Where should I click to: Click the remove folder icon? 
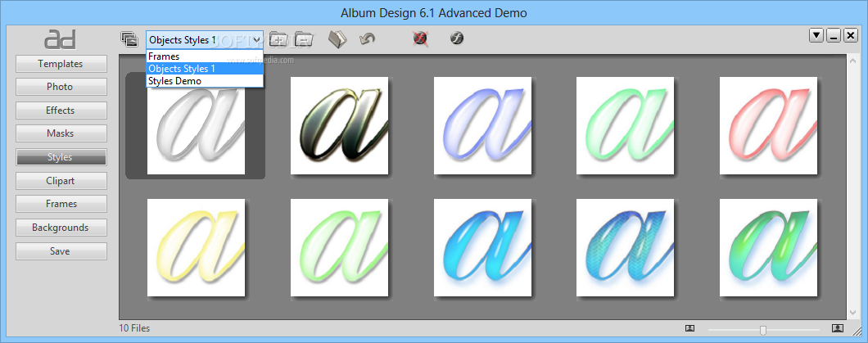coord(304,39)
